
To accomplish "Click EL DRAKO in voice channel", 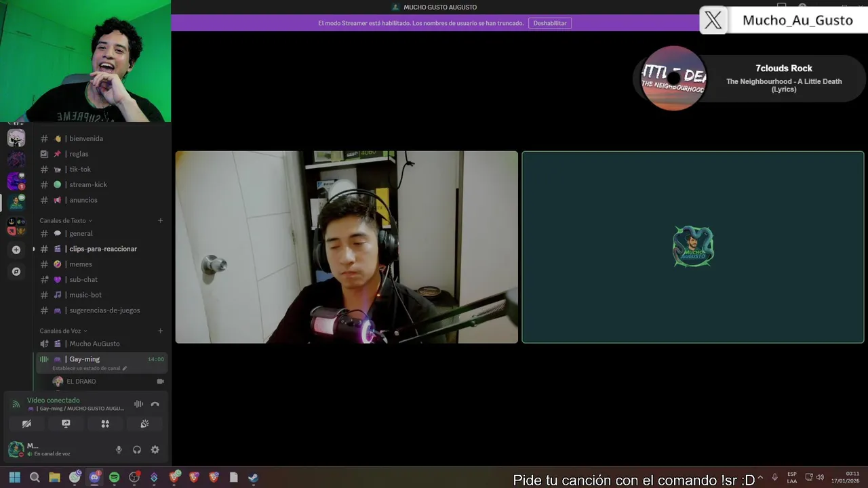I will (81, 382).
